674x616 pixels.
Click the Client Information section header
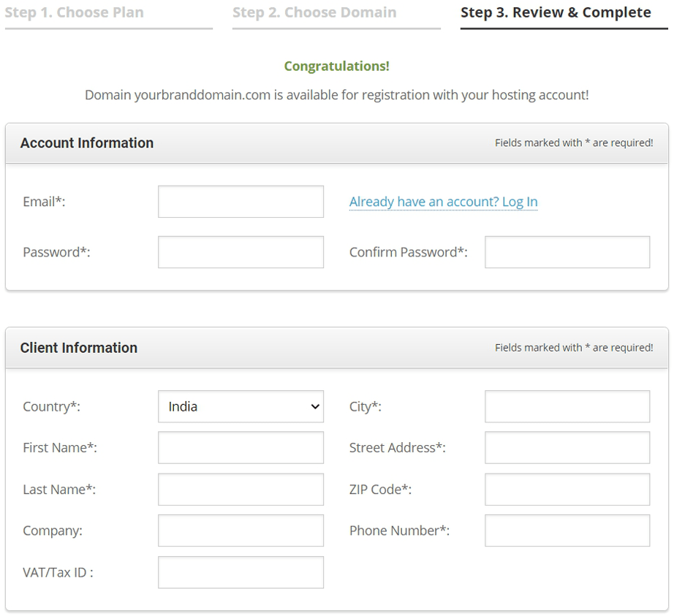pos(79,348)
